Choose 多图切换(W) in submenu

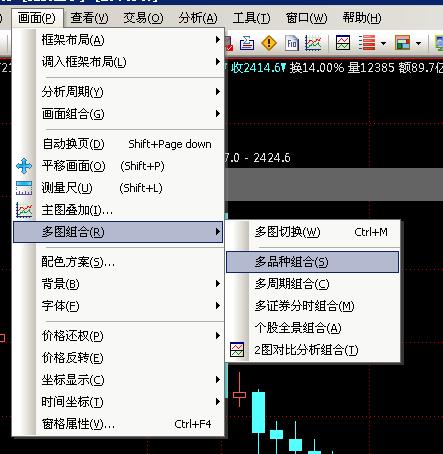coord(312,232)
